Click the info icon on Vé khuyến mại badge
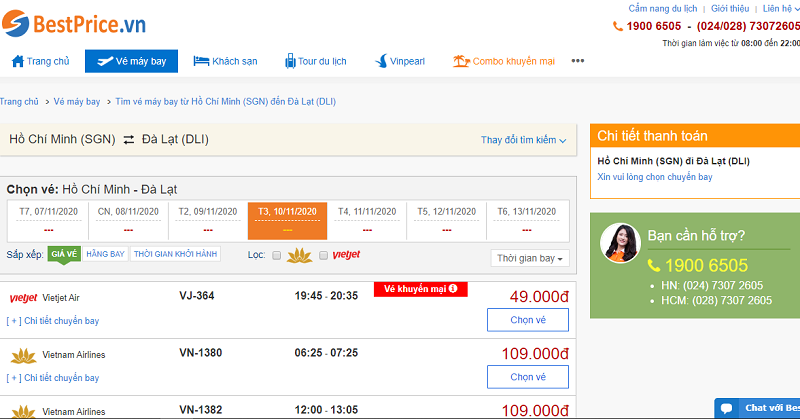The height and width of the screenshot is (420, 800). [453, 288]
